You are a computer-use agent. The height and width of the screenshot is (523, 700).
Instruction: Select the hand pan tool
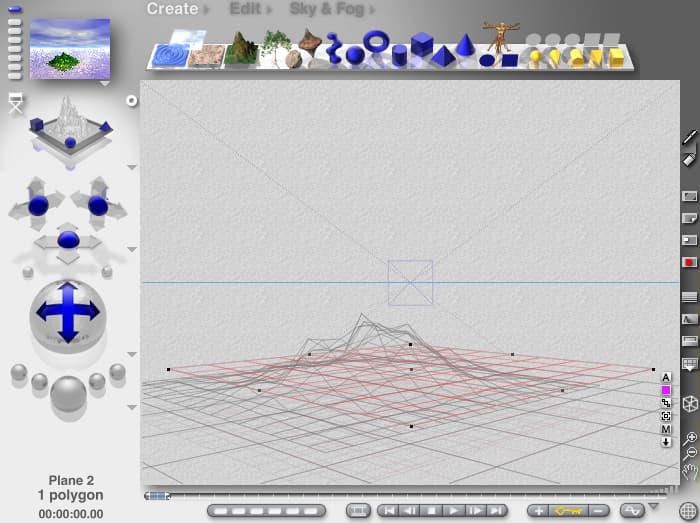pyautogui.click(x=689, y=471)
